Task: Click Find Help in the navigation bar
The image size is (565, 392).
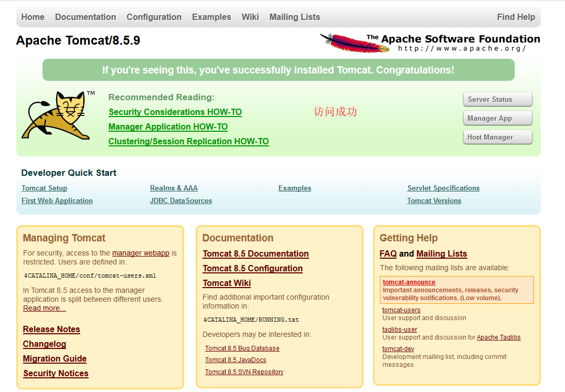Action: 516,17
